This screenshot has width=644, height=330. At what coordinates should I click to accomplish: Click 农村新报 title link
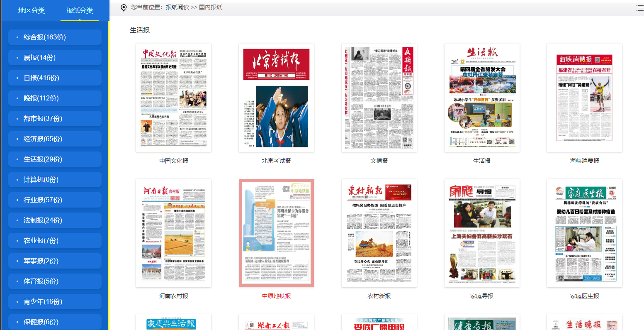pos(379,296)
